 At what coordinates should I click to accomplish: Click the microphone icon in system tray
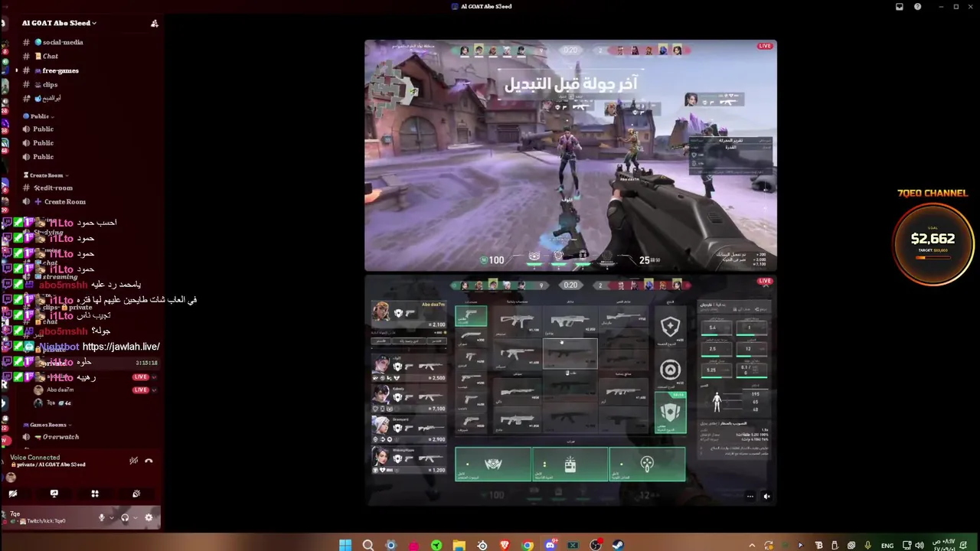[x=867, y=546]
